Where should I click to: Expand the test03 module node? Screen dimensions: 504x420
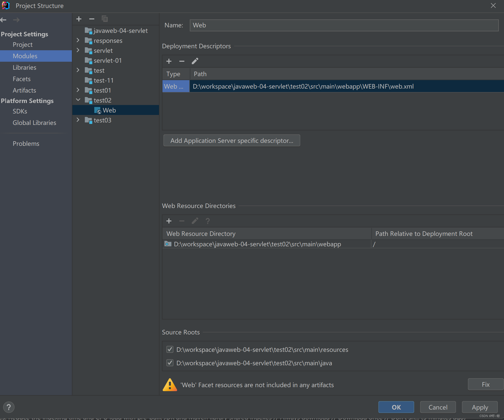click(x=78, y=120)
